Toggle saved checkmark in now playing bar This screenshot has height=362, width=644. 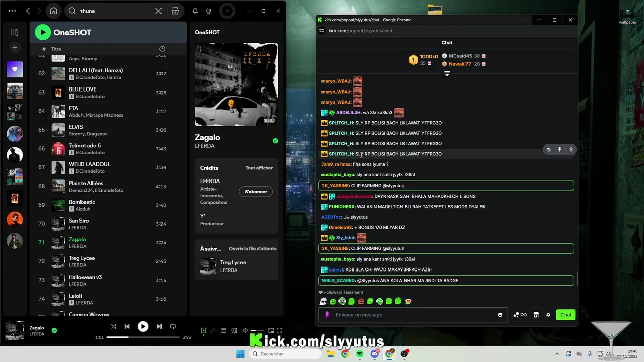click(x=54, y=330)
